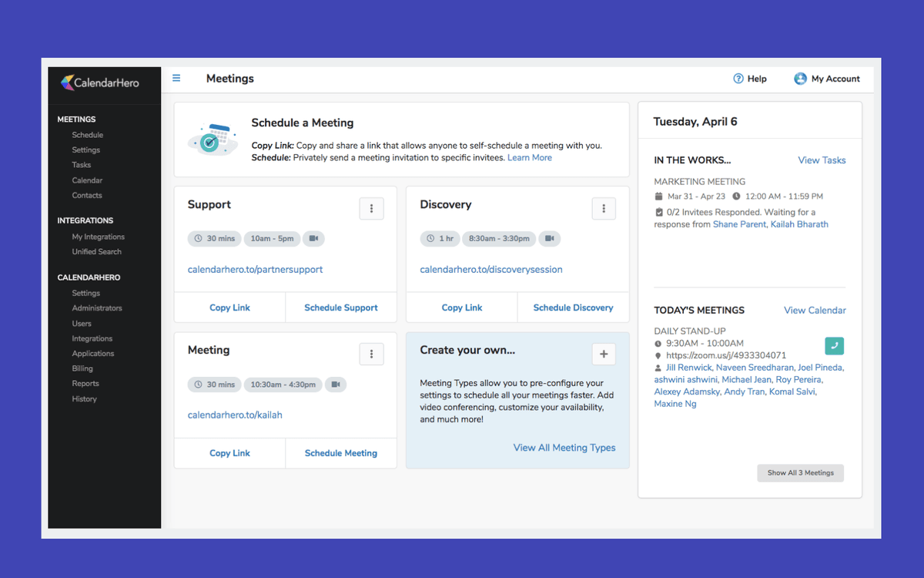Screen dimensions: 924x578
Task: Click the green phone icon for Daily Stand-up
Action: (834, 346)
